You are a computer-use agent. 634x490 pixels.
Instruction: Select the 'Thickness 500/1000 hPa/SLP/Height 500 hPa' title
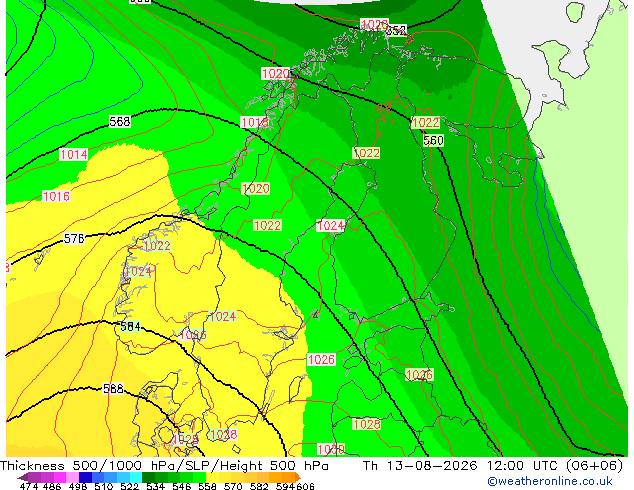coord(164,466)
